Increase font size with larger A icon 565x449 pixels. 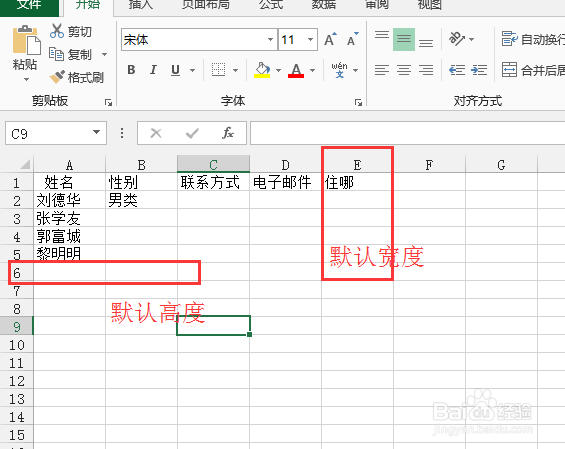tap(330, 39)
